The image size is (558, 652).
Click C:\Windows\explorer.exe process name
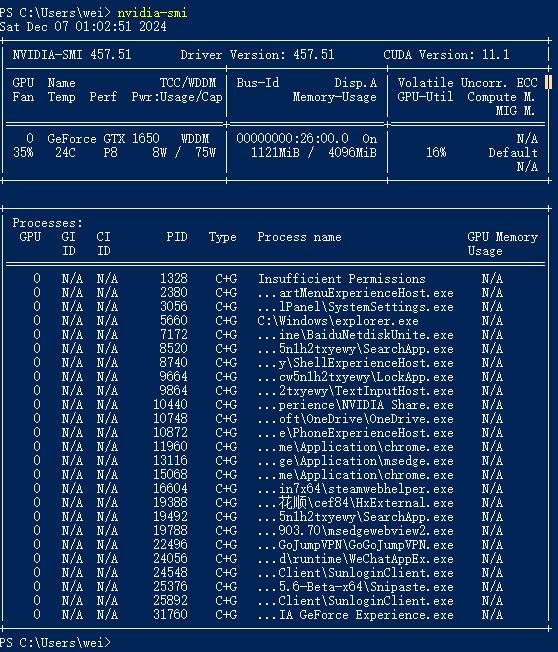click(x=338, y=321)
